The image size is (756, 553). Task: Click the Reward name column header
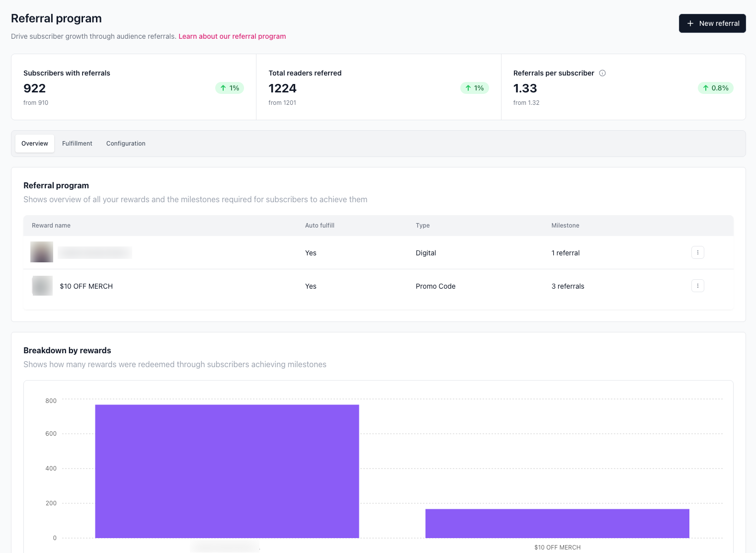pos(51,226)
